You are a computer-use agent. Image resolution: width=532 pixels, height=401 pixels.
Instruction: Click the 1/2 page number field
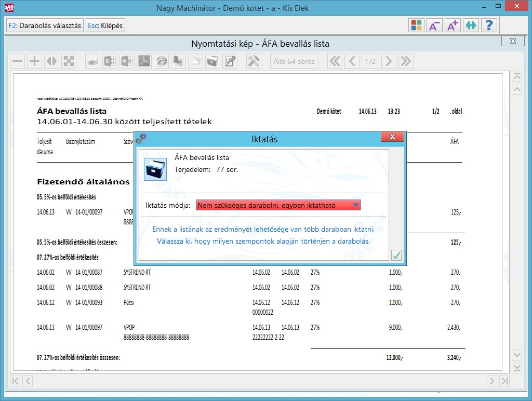(370, 61)
